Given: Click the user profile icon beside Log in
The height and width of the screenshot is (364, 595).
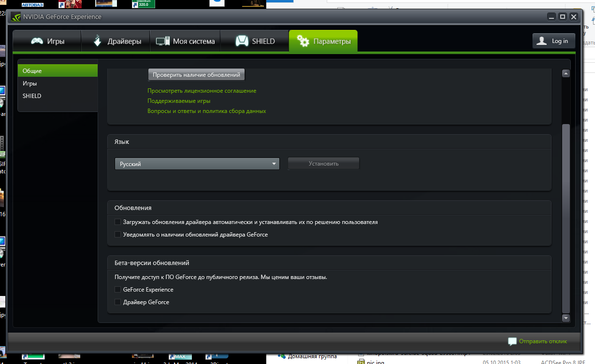Looking at the screenshot, I should click(x=542, y=41).
